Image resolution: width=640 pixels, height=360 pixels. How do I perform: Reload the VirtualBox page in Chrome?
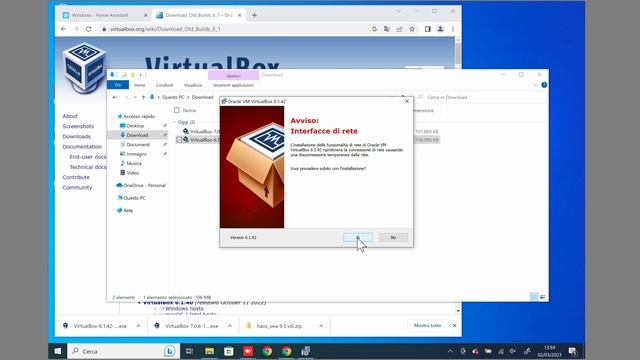(x=89, y=29)
